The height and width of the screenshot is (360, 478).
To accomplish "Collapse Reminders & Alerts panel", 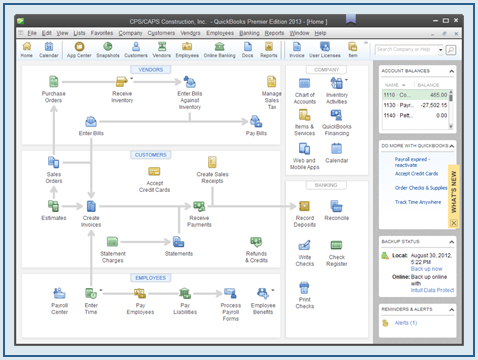I will pos(451,310).
